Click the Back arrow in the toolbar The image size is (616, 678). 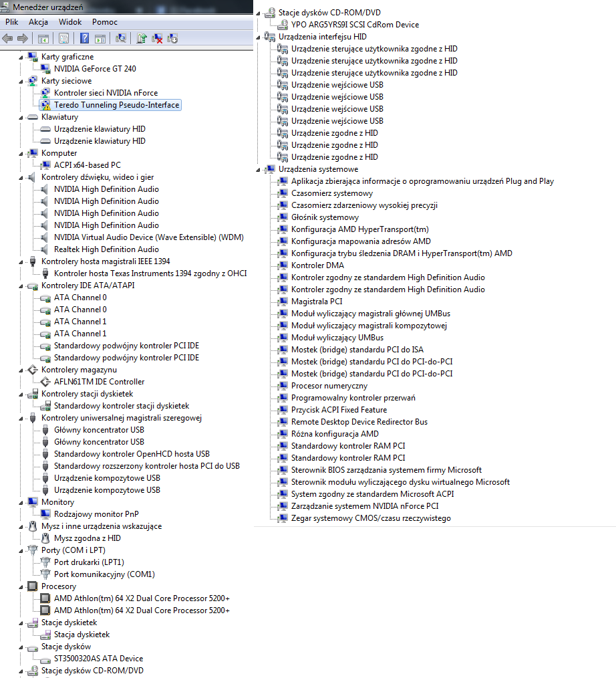(x=7, y=39)
